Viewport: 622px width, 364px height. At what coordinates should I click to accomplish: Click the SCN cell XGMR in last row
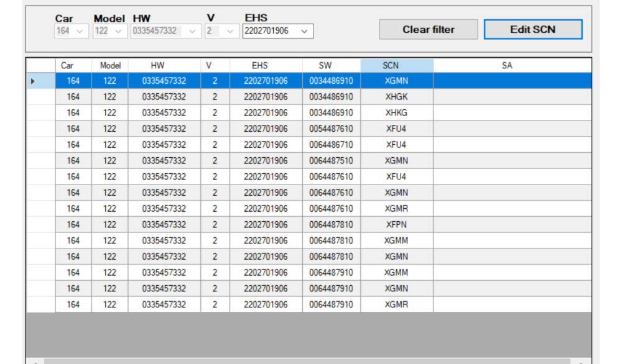coord(396,304)
